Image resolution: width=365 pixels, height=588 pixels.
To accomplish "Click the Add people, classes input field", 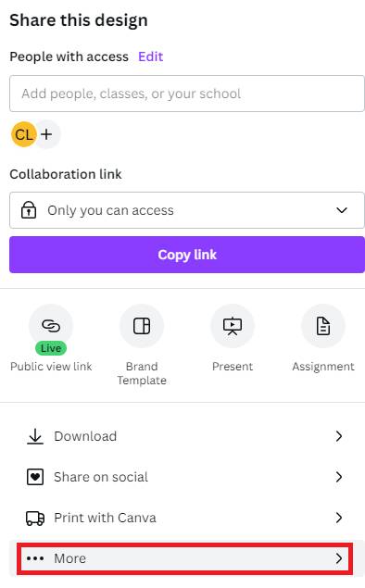I will click(187, 94).
